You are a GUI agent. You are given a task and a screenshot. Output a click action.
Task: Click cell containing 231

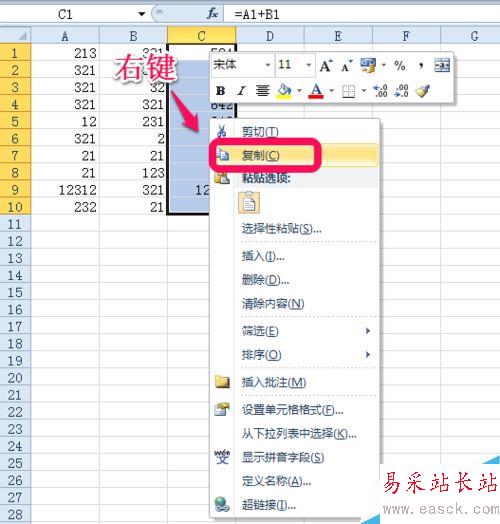tap(133, 121)
